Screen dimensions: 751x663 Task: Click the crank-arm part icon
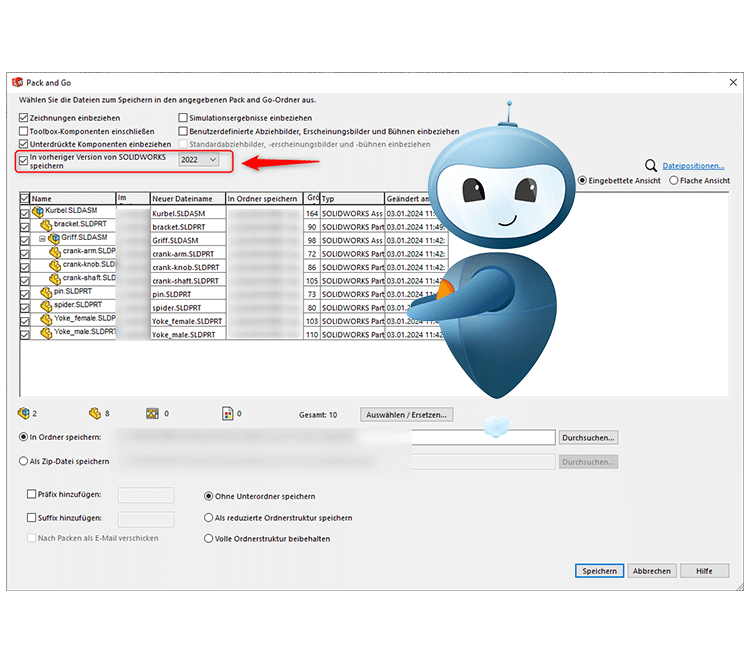coord(55,251)
